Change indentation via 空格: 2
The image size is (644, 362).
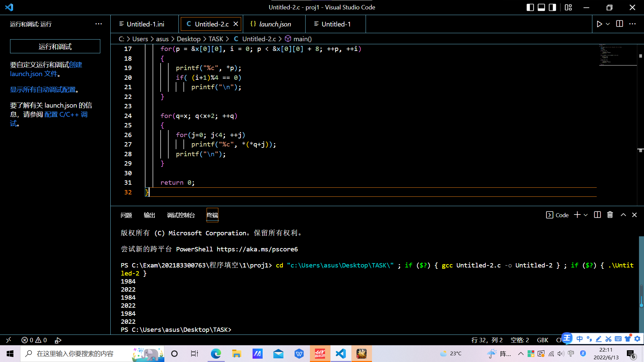(520, 340)
